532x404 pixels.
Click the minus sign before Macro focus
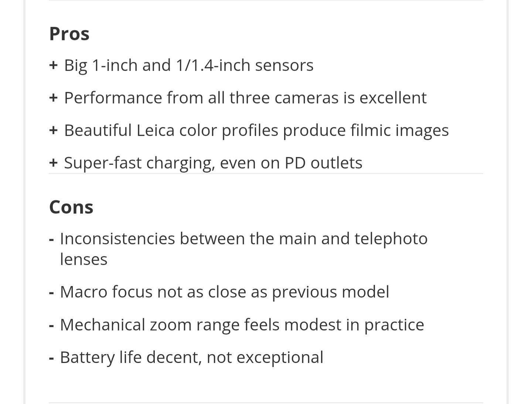(52, 293)
